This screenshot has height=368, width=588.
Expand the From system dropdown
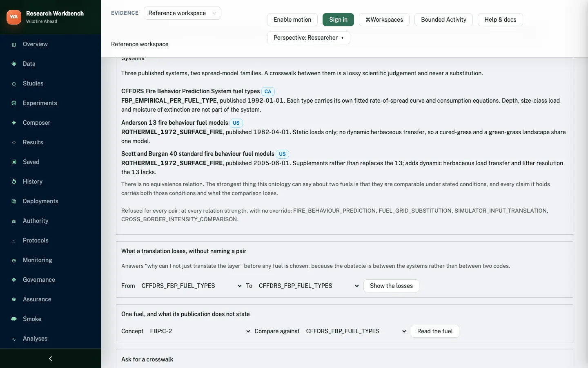(x=192, y=286)
